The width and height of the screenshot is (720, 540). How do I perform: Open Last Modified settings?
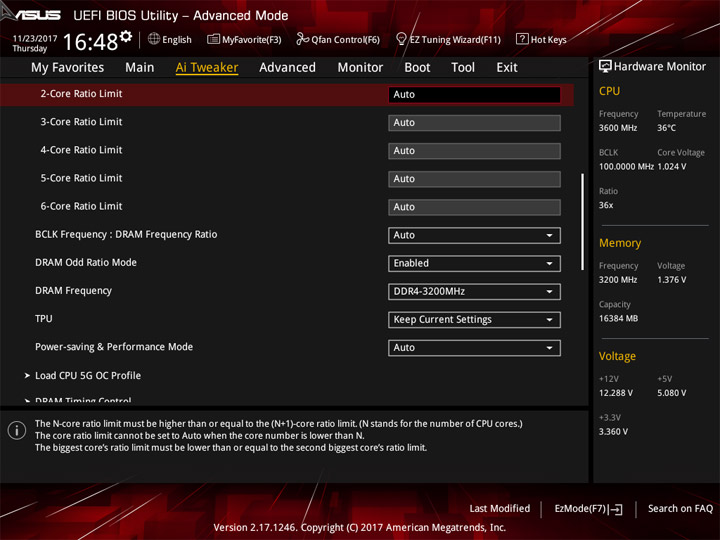tap(500, 509)
